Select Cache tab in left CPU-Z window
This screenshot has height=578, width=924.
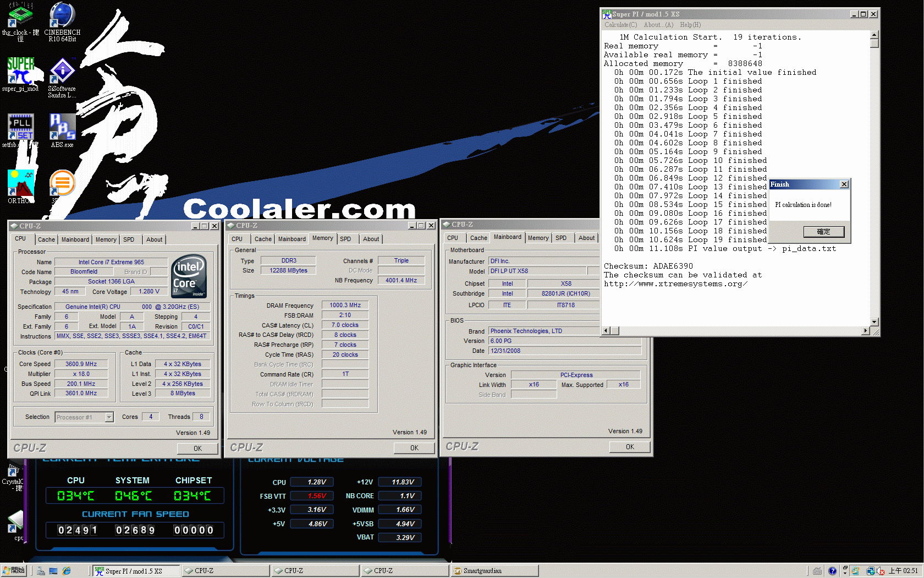pyautogui.click(x=46, y=239)
